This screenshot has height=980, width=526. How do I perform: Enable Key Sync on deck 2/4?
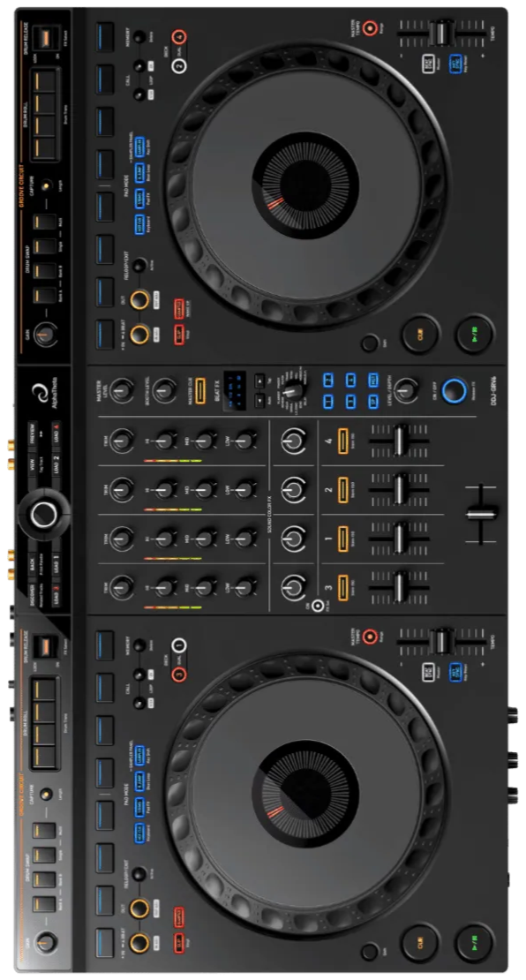(455, 64)
